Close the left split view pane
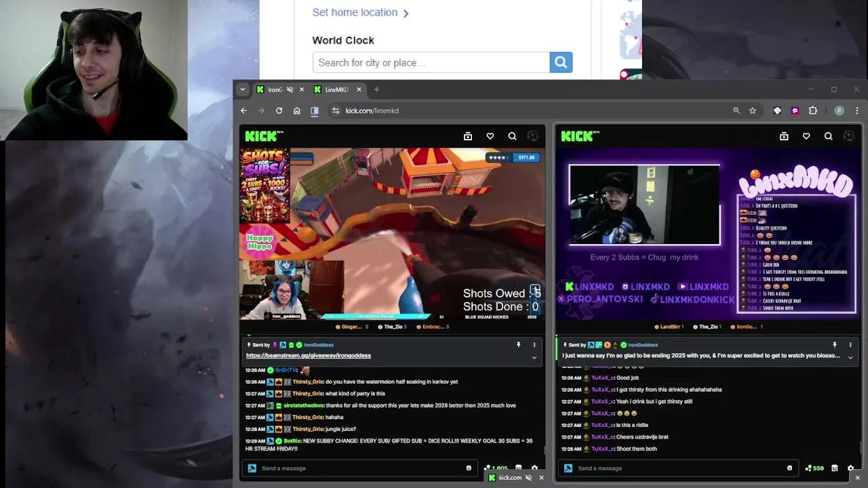This screenshot has width=868, height=488. tap(541, 478)
